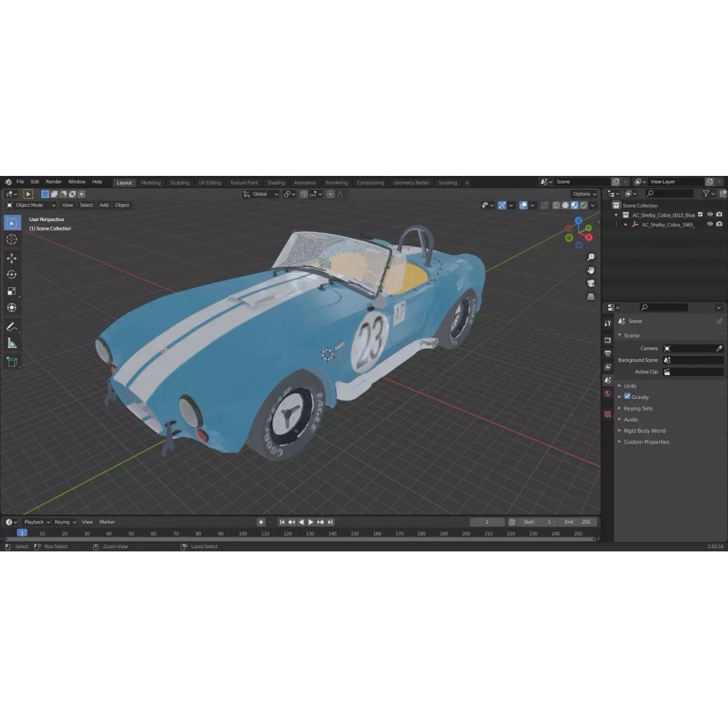Viewport: 728px width, 728px height.
Task: Open the File menu
Action: tap(20, 182)
